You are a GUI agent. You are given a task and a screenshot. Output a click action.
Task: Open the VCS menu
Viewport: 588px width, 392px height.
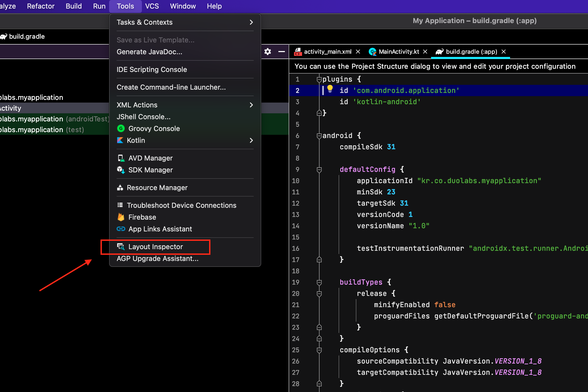click(x=152, y=6)
